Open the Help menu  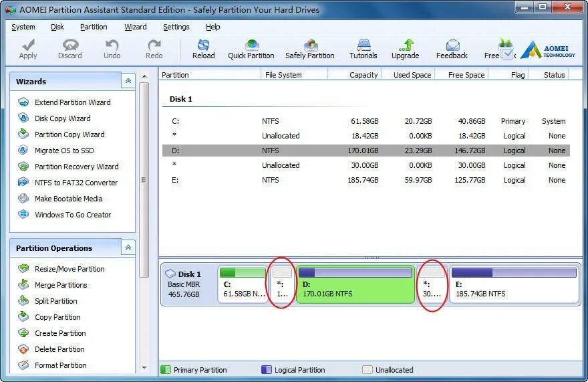[213, 27]
